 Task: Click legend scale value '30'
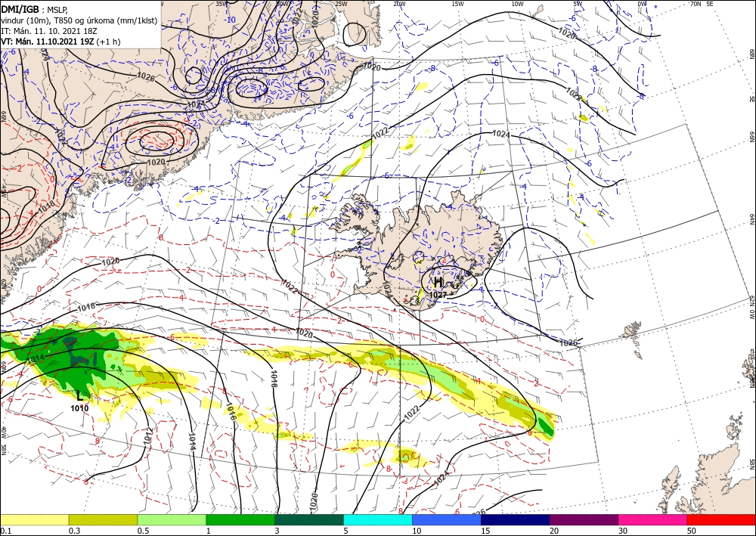[x=624, y=531]
